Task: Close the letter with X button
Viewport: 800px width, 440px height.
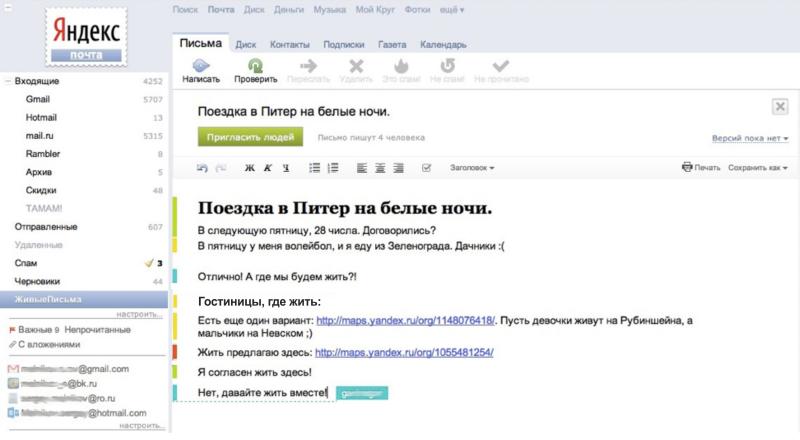Action: (780, 107)
